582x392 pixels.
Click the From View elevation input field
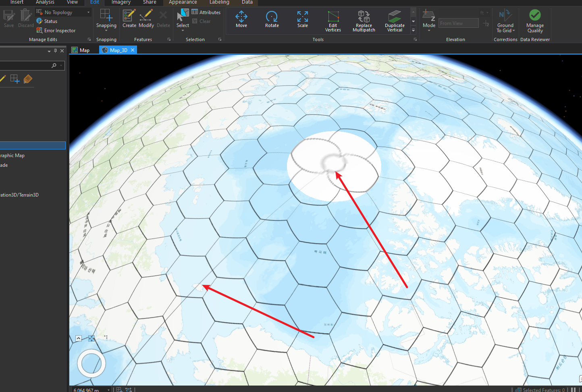[x=458, y=23]
